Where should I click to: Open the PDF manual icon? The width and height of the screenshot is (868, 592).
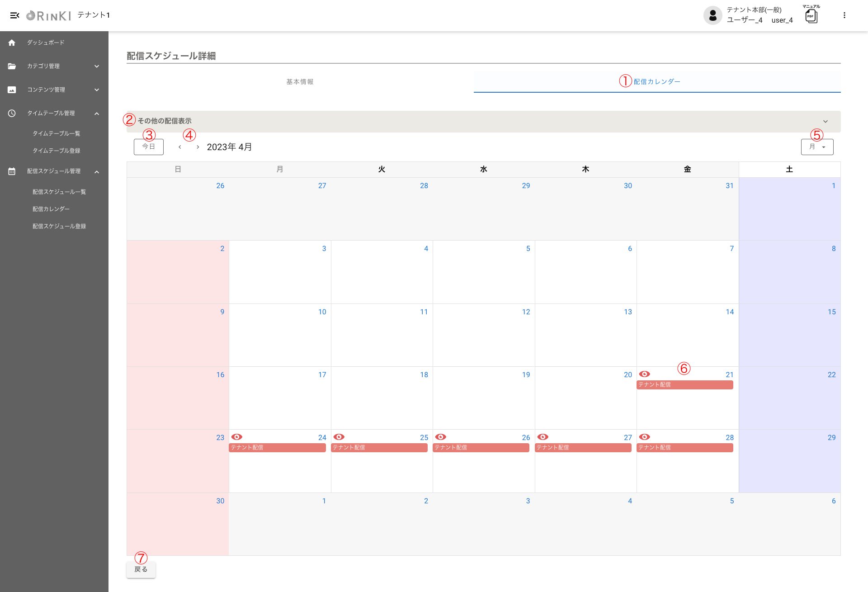[x=811, y=16]
